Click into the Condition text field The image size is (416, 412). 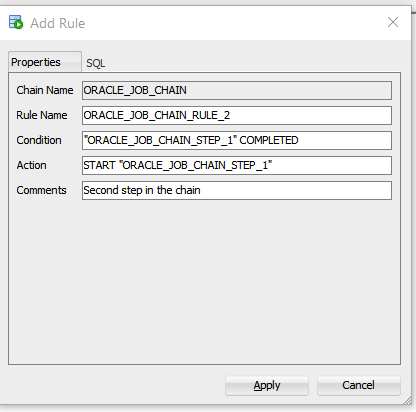[237, 140]
